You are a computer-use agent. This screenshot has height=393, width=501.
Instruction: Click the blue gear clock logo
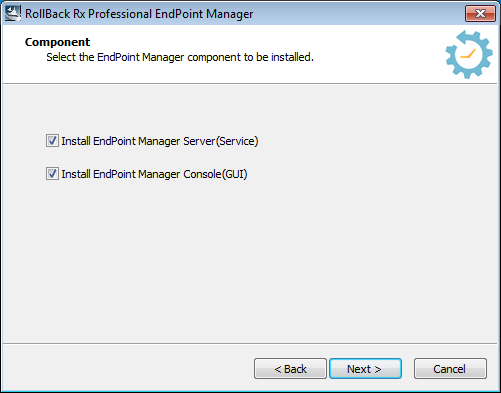[469, 55]
